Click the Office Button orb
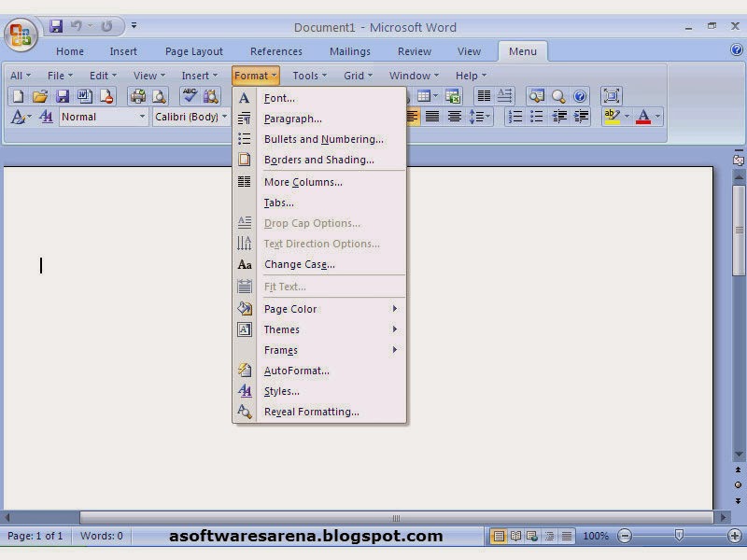The width and height of the screenshot is (747, 560). coord(21,35)
